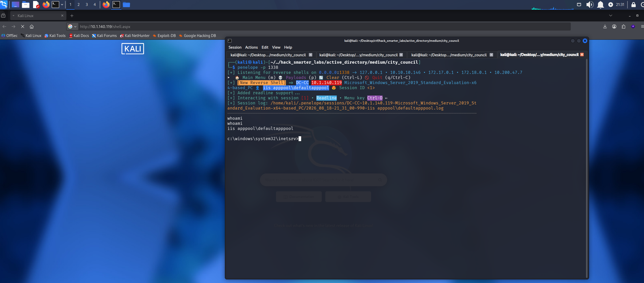Close the third terminal tab

pos(491,55)
